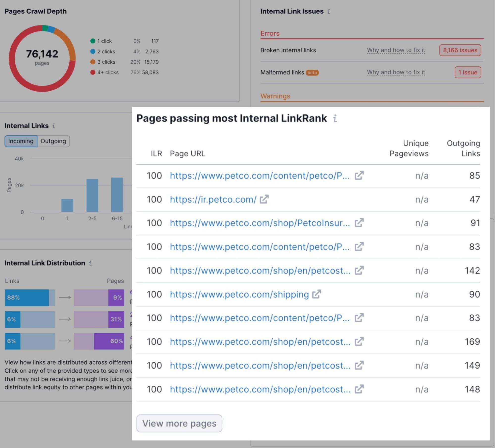495x448 pixels.
Task: Open external link icon next to ir.petco.com
Action: [x=264, y=199]
